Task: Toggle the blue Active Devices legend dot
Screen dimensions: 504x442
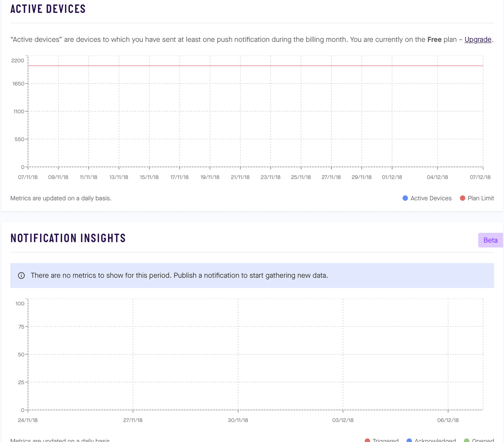Action: coord(405,198)
